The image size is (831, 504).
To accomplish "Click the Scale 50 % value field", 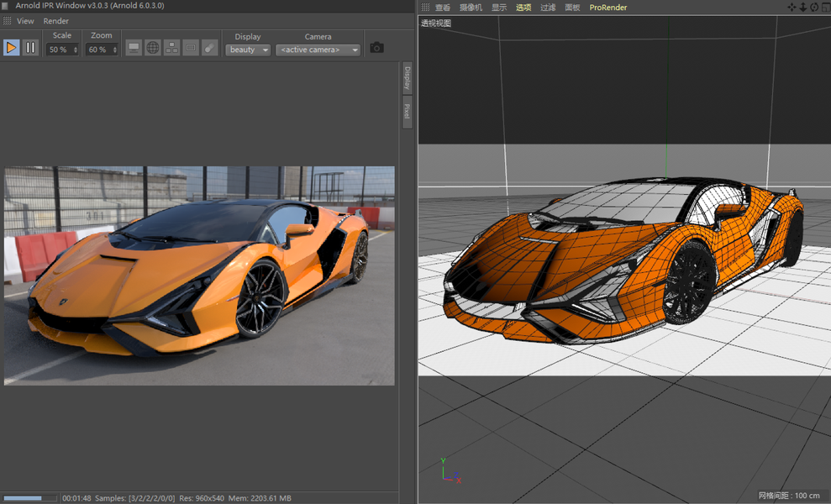I will tap(59, 50).
